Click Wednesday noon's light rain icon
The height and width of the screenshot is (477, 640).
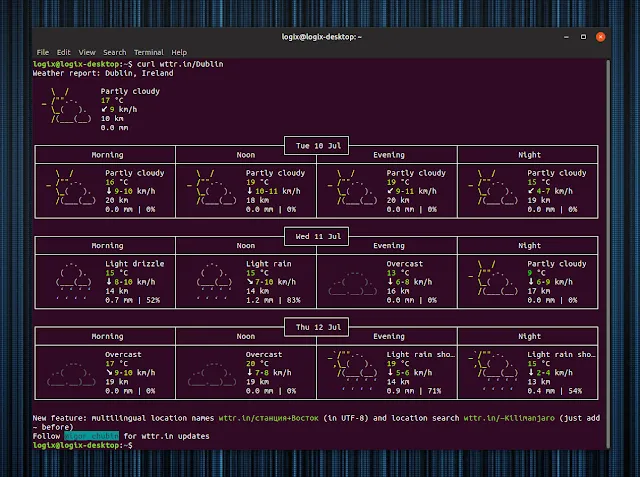tap(215, 281)
